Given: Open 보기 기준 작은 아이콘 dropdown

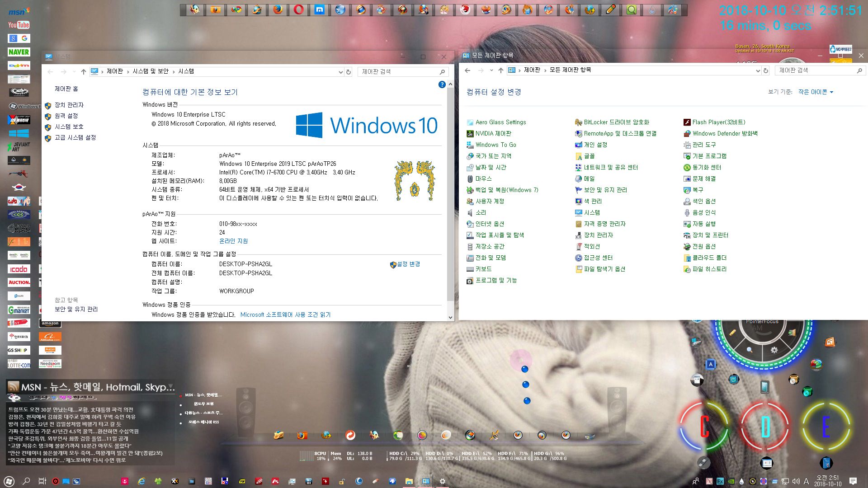Looking at the screenshot, I should [x=816, y=92].
